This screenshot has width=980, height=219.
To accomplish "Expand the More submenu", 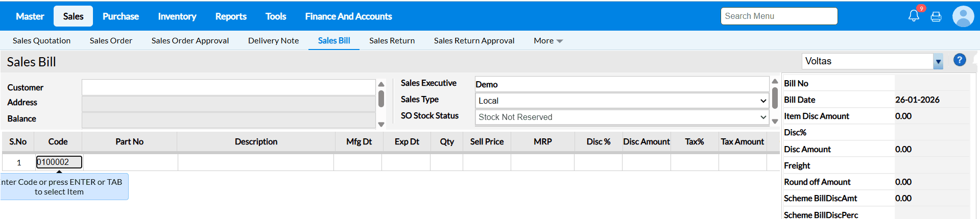I will click(x=548, y=41).
